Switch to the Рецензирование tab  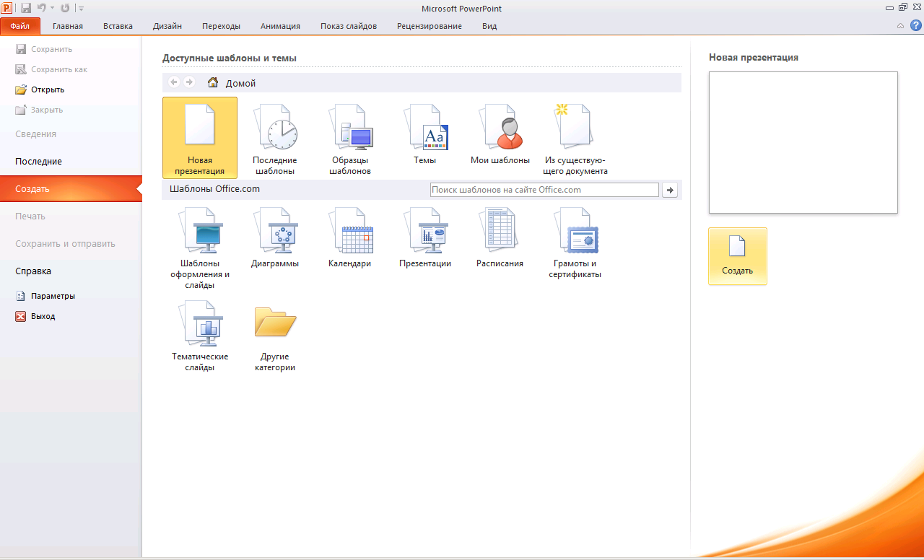tap(430, 26)
